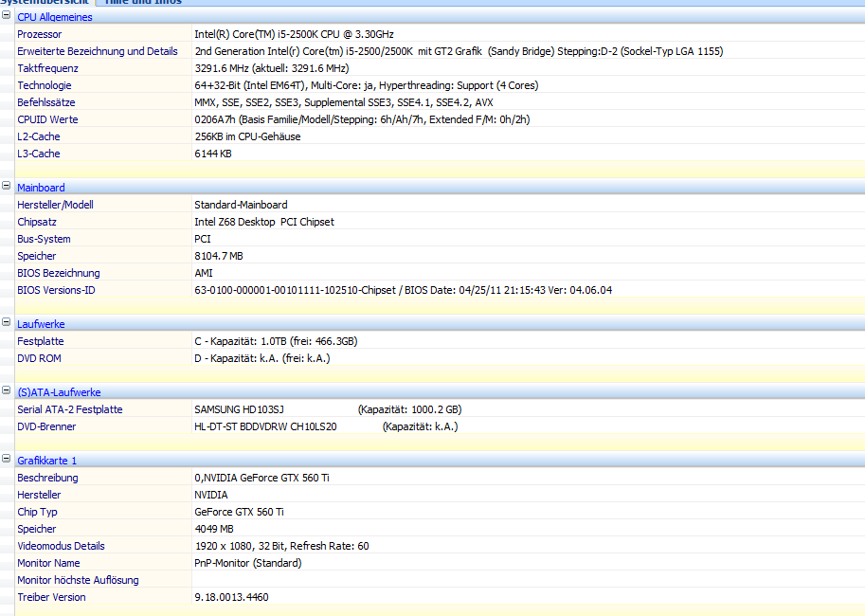Select the 2nd Generation Intel Sandy Bridge value
The width and height of the screenshot is (865, 616).
459,51
